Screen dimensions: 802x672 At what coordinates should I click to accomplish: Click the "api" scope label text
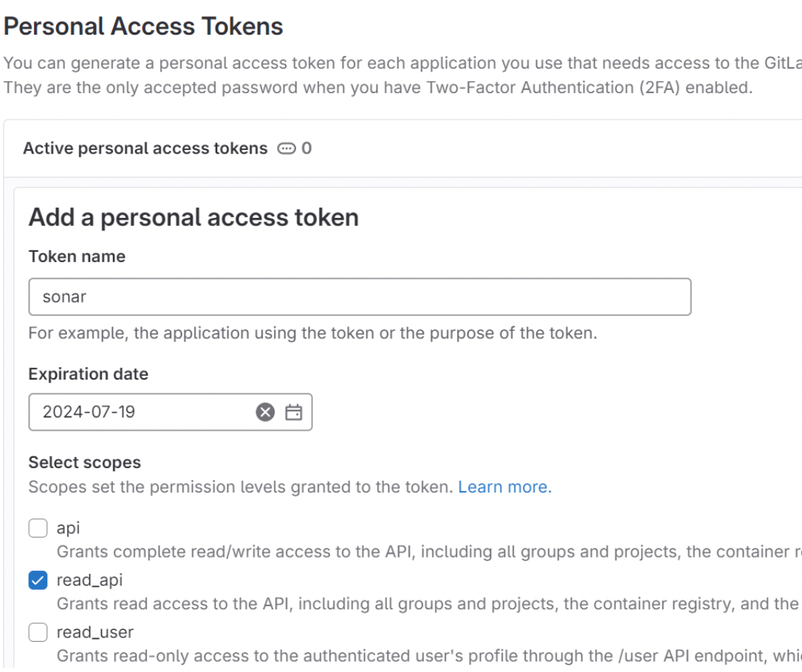click(x=68, y=528)
